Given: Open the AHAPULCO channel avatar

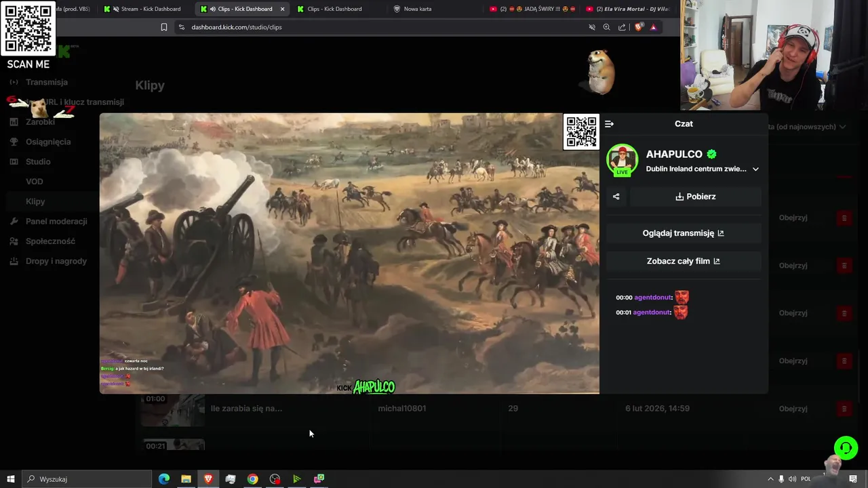Looking at the screenshot, I should click(622, 160).
